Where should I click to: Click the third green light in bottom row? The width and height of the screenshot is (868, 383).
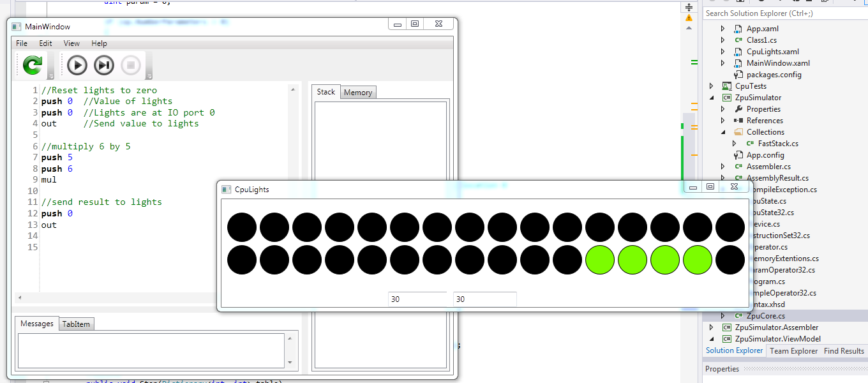click(x=665, y=260)
